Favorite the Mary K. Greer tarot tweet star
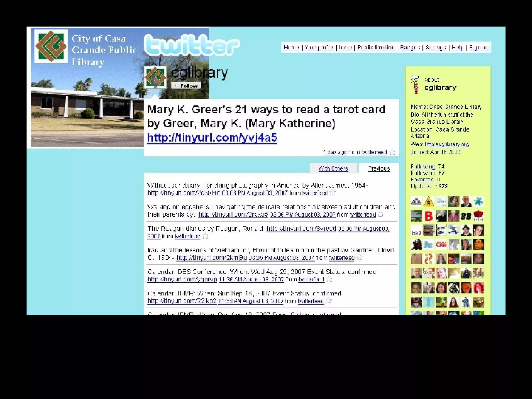This screenshot has width=532, height=399. (x=392, y=152)
